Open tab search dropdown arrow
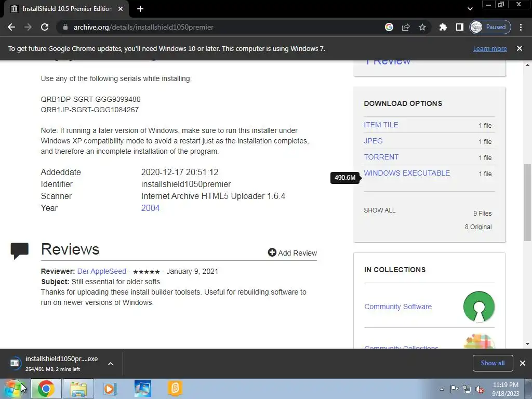The height and width of the screenshot is (399, 532). (x=470, y=9)
